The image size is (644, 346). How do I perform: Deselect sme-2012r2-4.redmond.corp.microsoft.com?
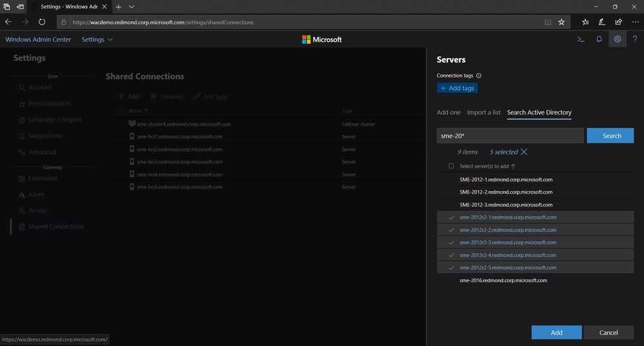click(535, 255)
